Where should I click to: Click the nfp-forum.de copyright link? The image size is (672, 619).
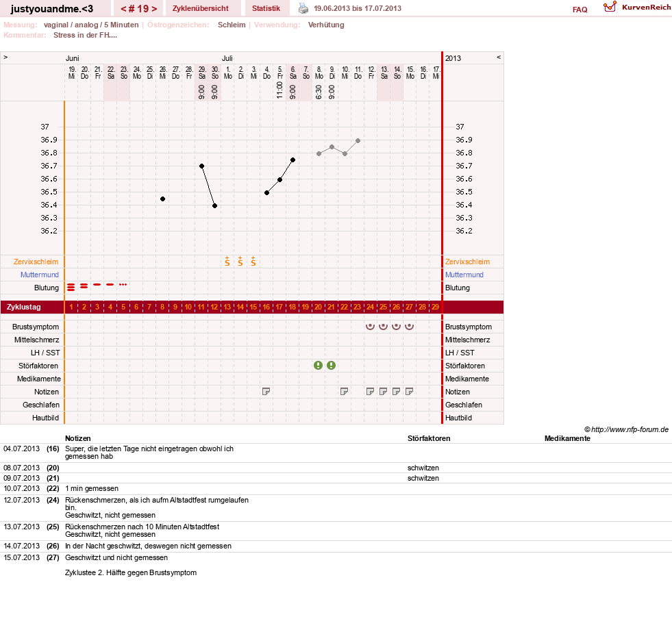click(626, 429)
